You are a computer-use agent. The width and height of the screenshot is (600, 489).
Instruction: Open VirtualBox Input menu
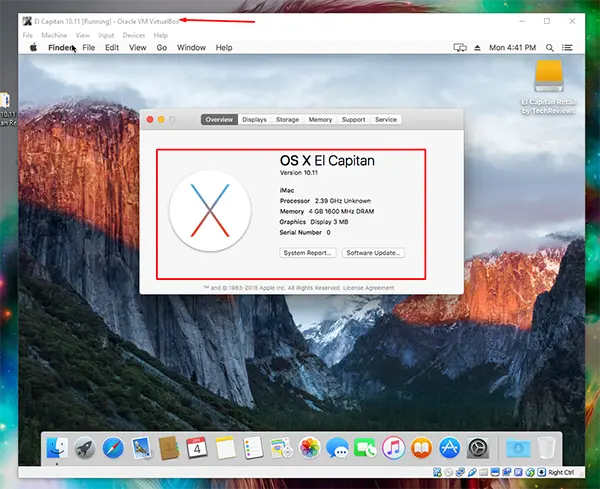106,35
